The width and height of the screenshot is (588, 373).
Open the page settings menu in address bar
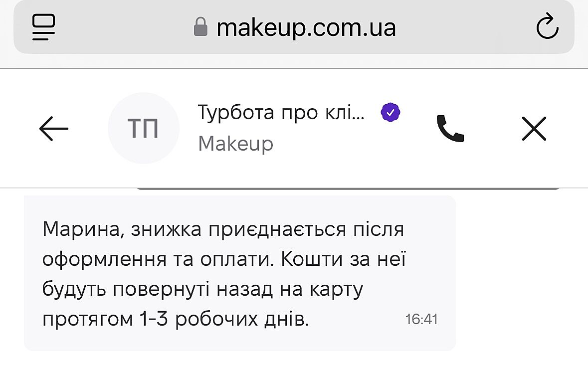pyautogui.click(x=44, y=27)
